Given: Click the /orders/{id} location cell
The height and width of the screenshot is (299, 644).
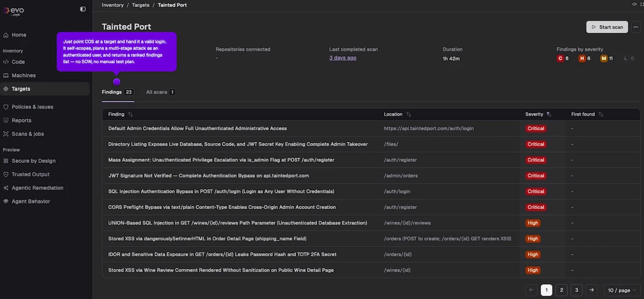Looking at the screenshot, I should tap(398, 254).
